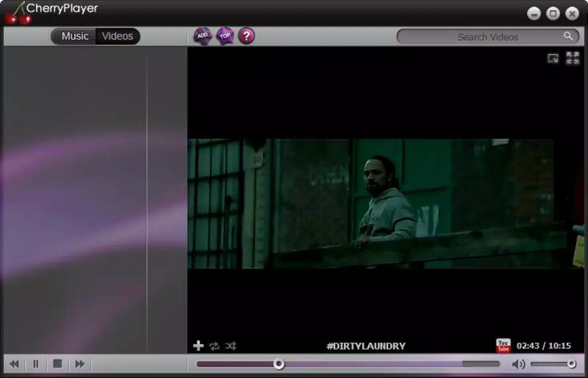The image size is (588, 378).
Task: Click the Search Videos field
Action: coord(488,37)
